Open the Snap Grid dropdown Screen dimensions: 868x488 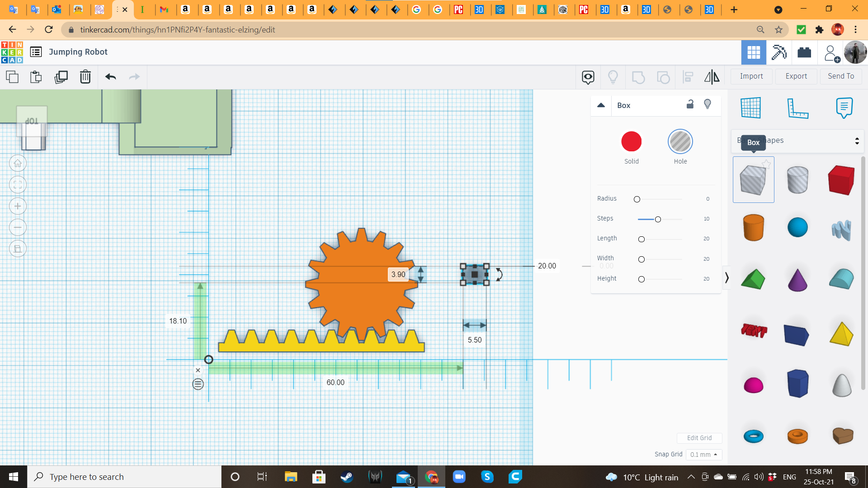tap(703, 455)
